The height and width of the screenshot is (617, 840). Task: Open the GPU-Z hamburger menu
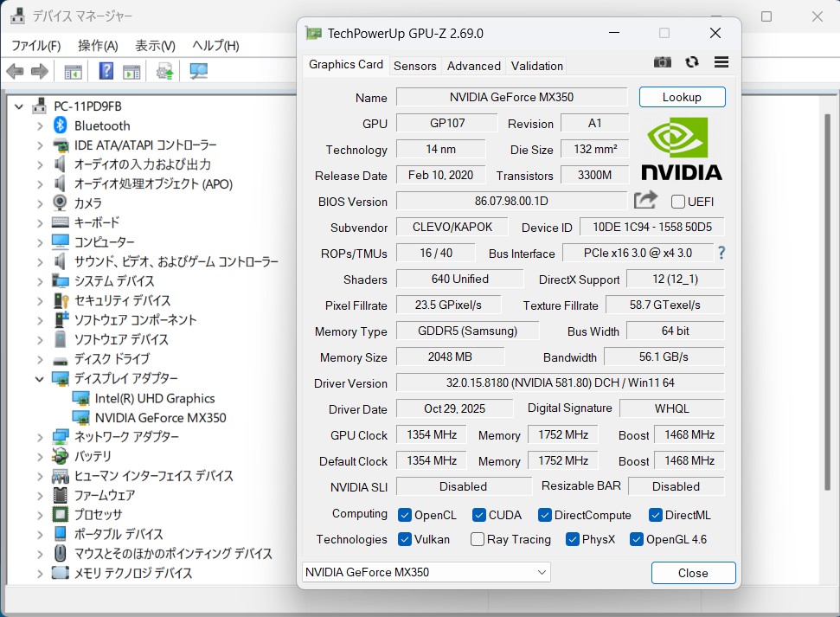(721, 62)
